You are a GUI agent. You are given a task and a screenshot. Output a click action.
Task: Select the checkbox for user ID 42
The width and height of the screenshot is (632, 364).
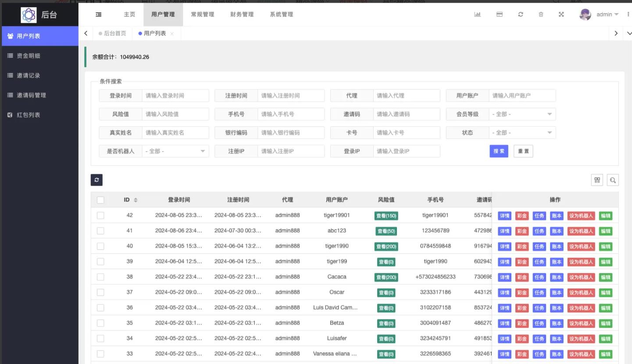click(100, 216)
